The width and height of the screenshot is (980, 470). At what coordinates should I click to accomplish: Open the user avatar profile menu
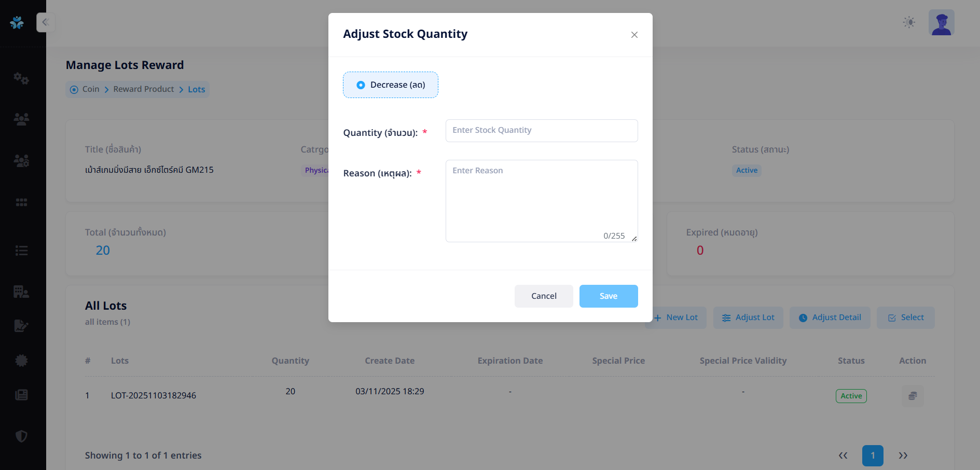941,22
